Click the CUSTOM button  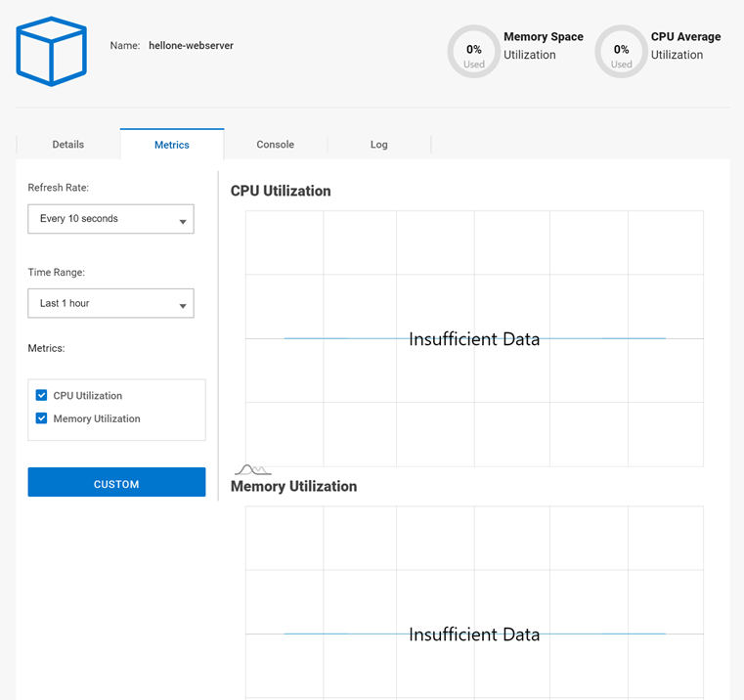[x=116, y=482]
